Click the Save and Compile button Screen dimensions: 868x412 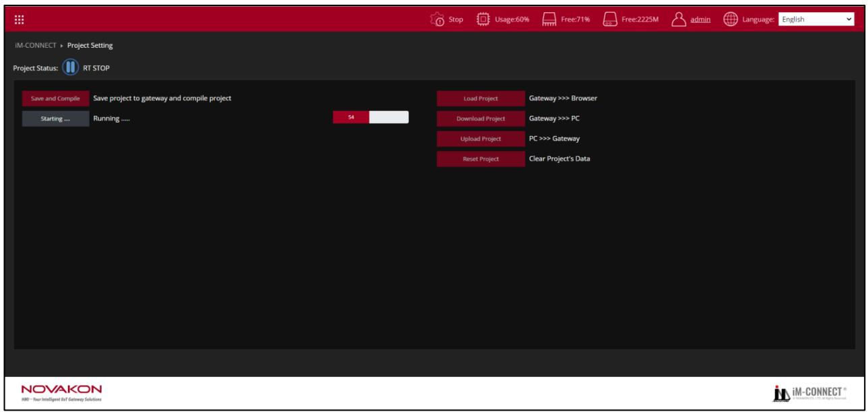55,98
